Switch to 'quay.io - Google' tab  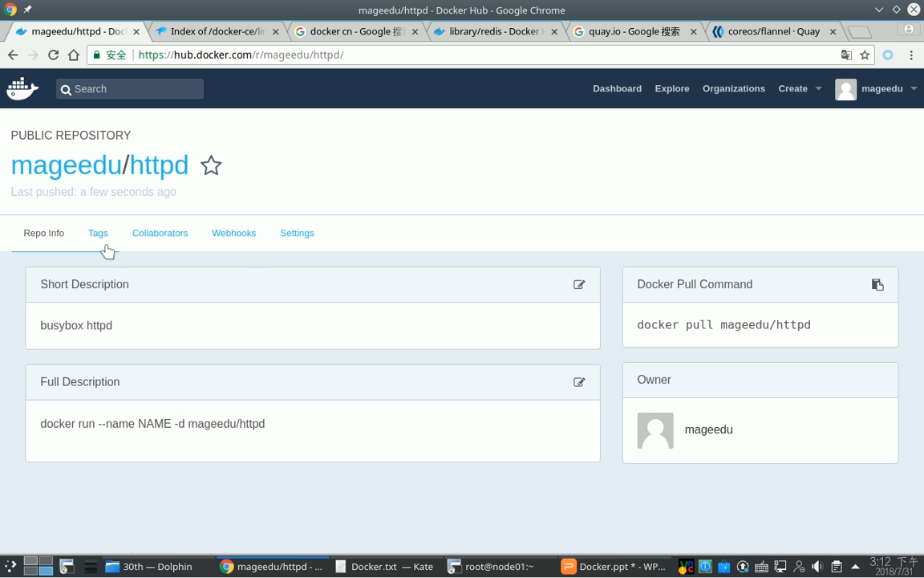(x=634, y=31)
